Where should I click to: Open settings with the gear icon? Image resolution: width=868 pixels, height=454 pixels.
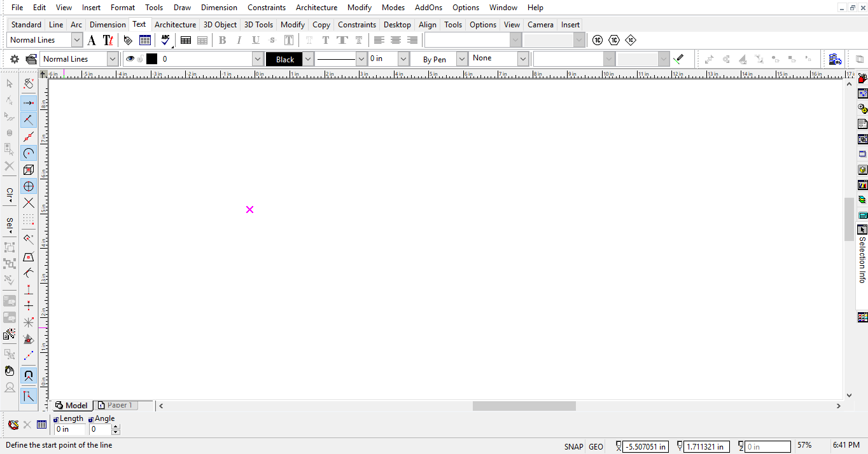(15, 59)
